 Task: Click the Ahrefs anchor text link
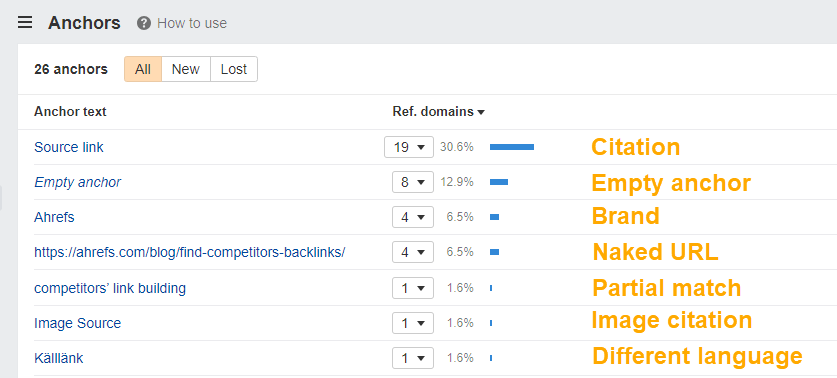click(54, 217)
